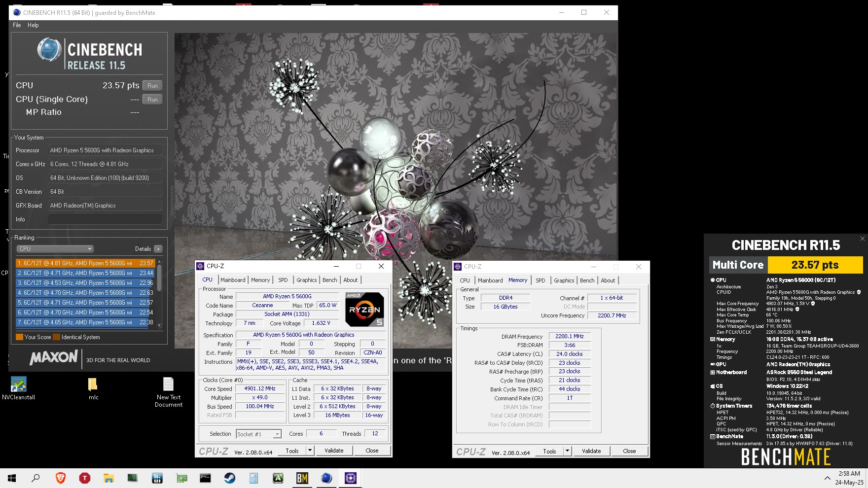Open the blue bar-chart taskbar icon
Screen dimensions: 868x488
(157, 478)
